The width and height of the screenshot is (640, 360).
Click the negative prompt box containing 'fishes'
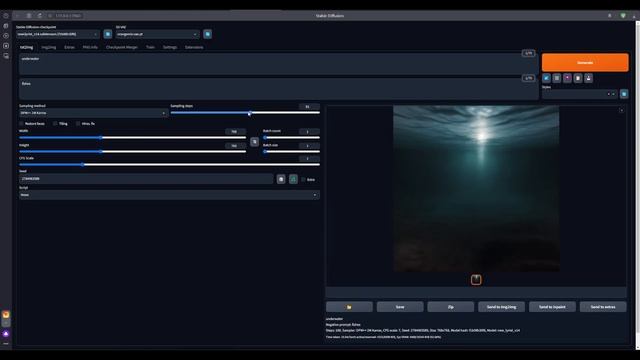(278, 89)
